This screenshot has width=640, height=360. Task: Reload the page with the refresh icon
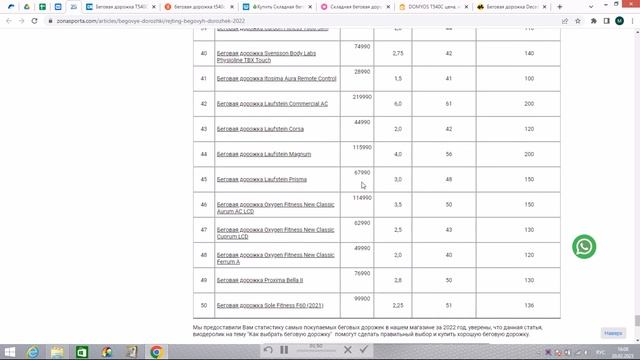34,21
